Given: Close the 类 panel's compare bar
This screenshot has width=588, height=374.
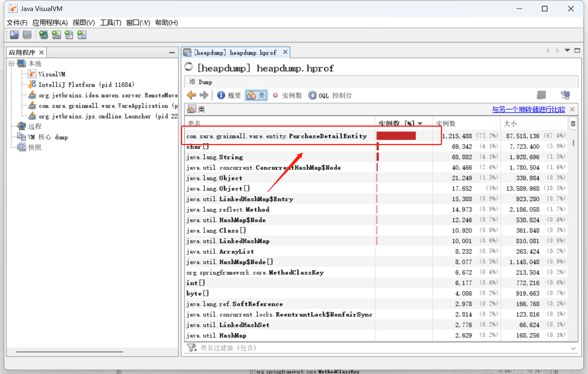Looking at the screenshot, I should (572, 109).
